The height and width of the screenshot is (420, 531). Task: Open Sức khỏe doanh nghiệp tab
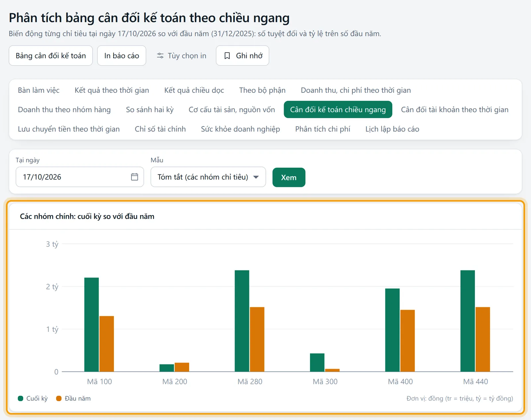(240, 129)
